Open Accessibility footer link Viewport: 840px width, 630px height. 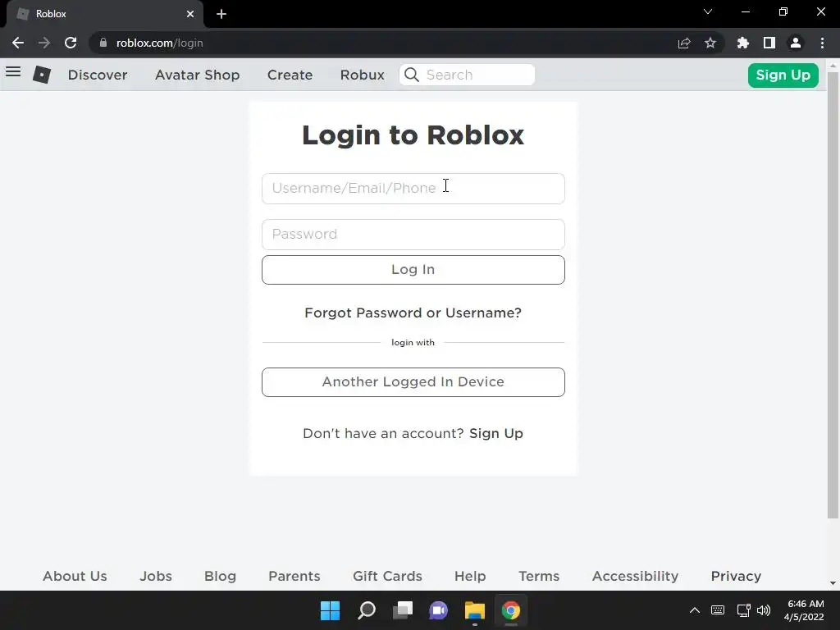coord(636,576)
